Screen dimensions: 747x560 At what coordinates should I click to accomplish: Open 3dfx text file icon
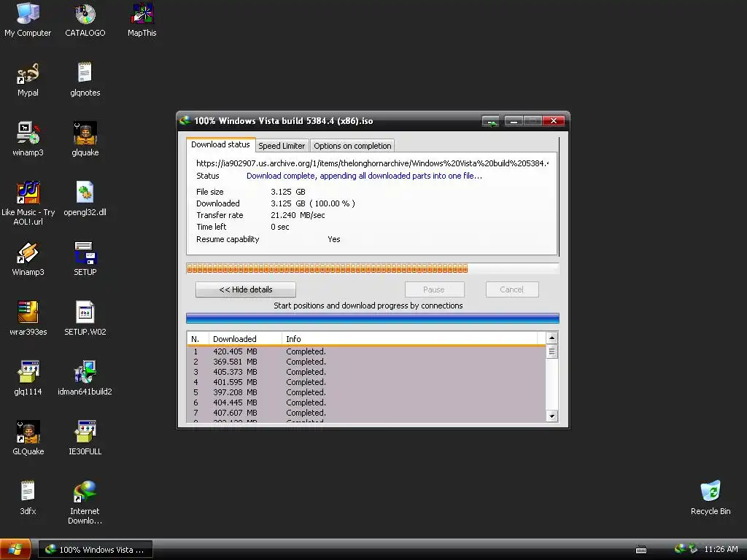(28, 497)
